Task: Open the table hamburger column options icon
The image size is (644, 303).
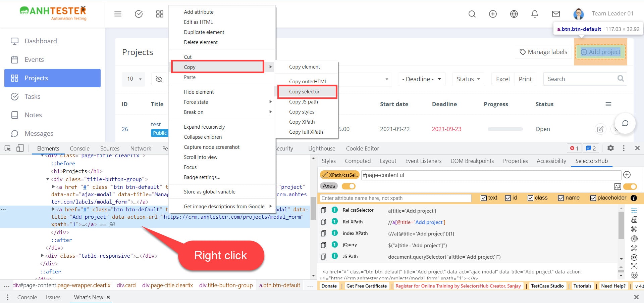Action: [x=608, y=104]
